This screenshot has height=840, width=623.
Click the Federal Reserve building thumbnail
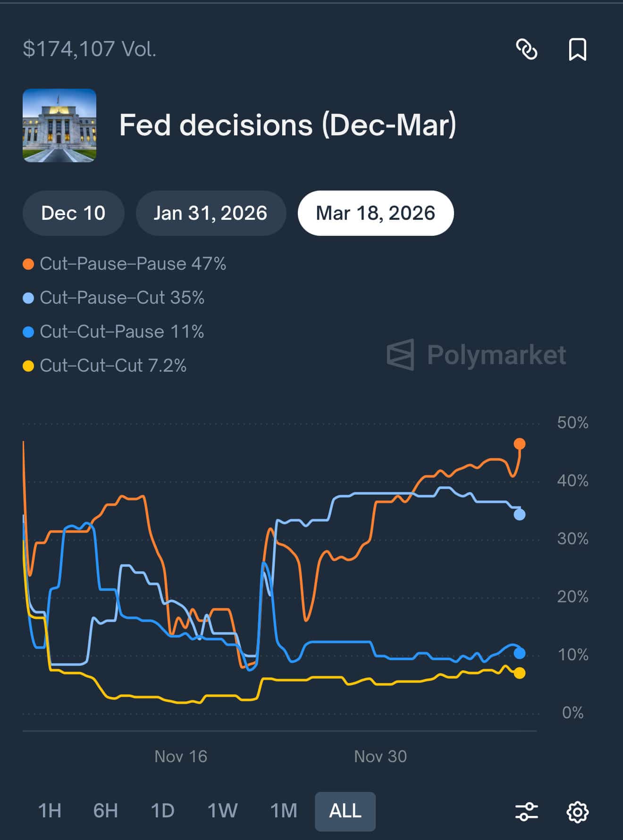(x=59, y=125)
